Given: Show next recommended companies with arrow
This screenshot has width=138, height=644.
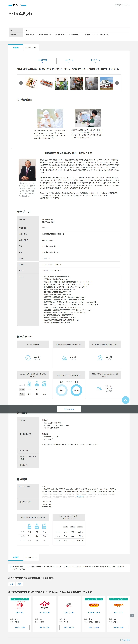Looking at the screenshot, I should coord(132,615).
